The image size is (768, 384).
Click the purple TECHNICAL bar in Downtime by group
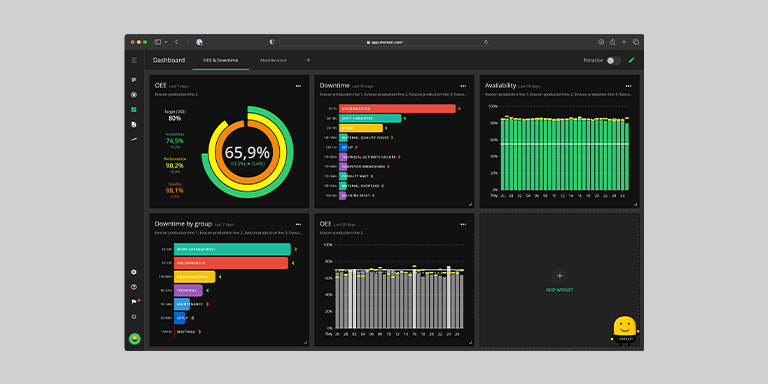pos(188,290)
